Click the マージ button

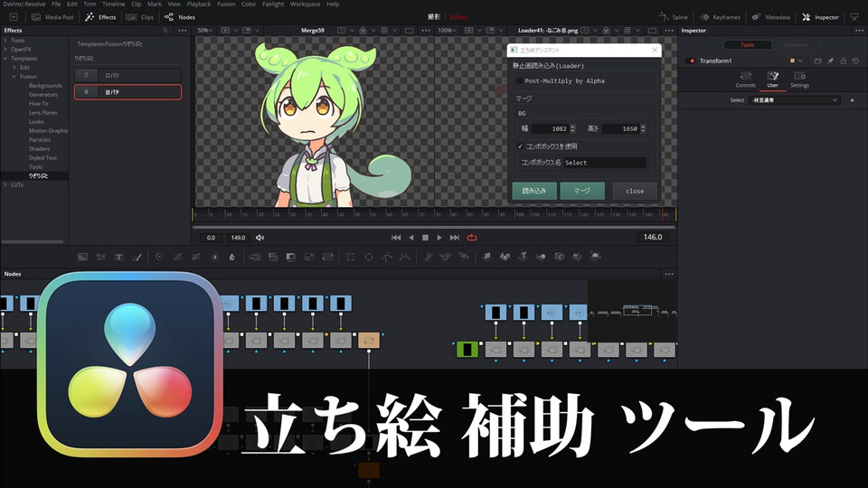pyautogui.click(x=582, y=191)
